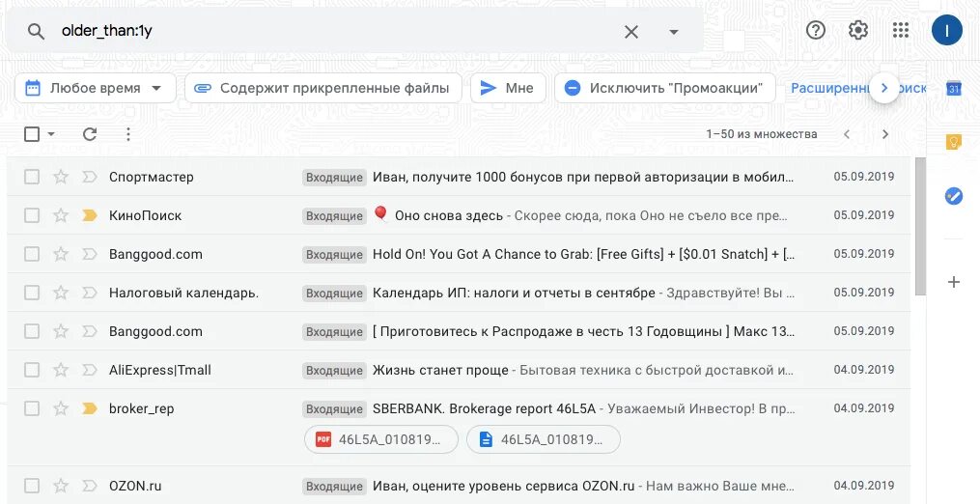
Task: Open the three-dot More actions menu
Action: pos(128,134)
